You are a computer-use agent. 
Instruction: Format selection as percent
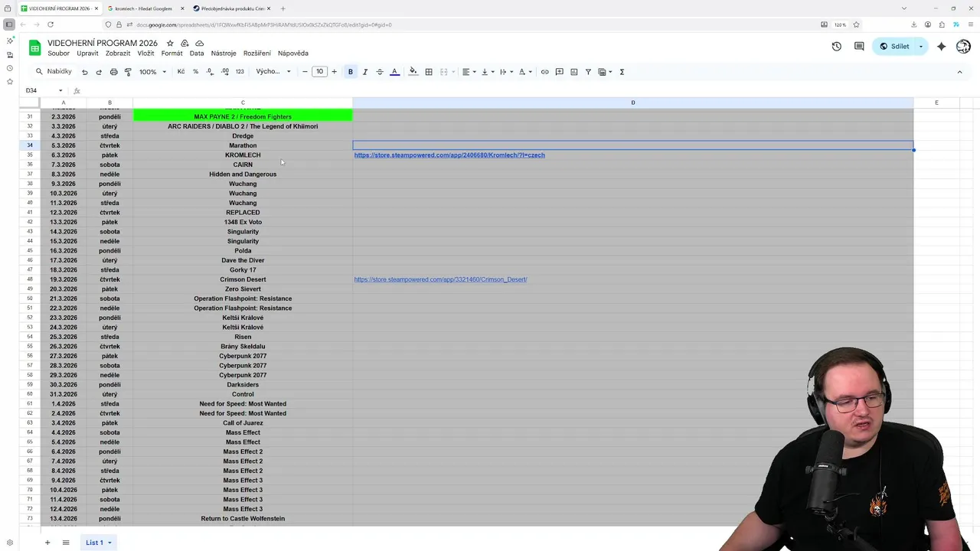[x=195, y=72]
